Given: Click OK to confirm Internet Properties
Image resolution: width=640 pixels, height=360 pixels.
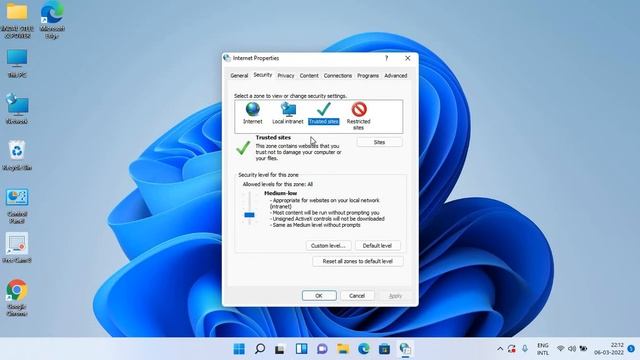Looking at the screenshot, I should (319, 296).
